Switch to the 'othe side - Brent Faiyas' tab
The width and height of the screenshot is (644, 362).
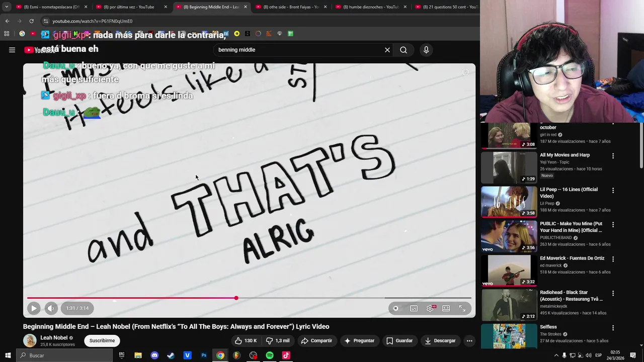(x=290, y=7)
